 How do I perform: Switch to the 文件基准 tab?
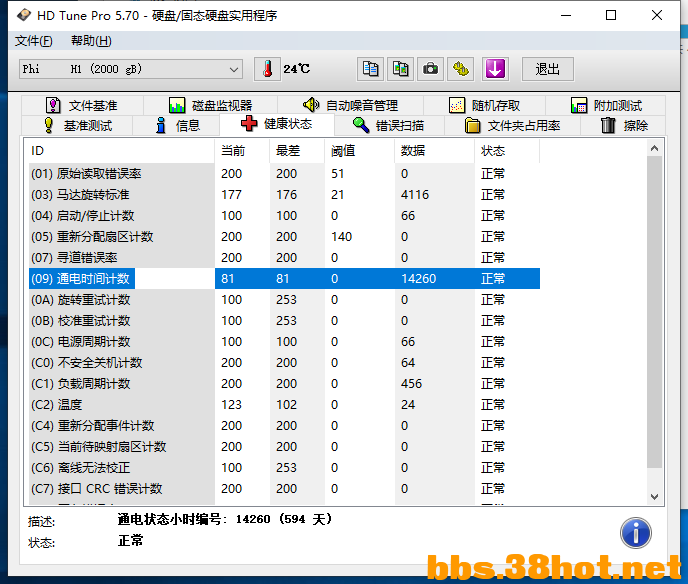(x=82, y=105)
